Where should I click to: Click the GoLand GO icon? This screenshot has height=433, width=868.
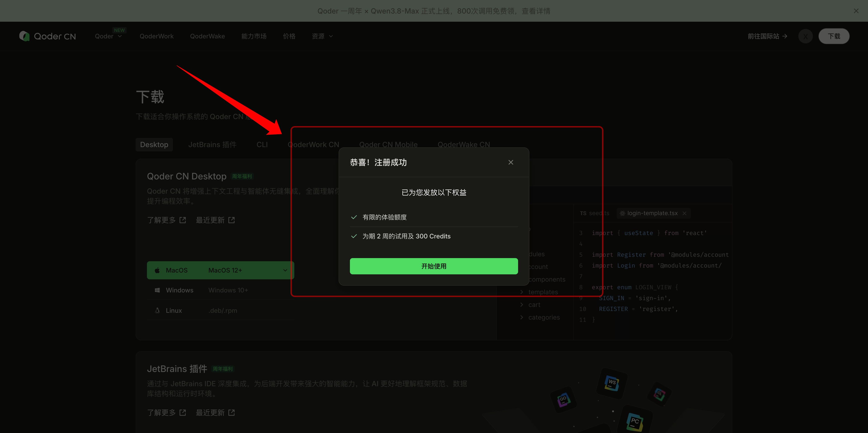pos(563,400)
